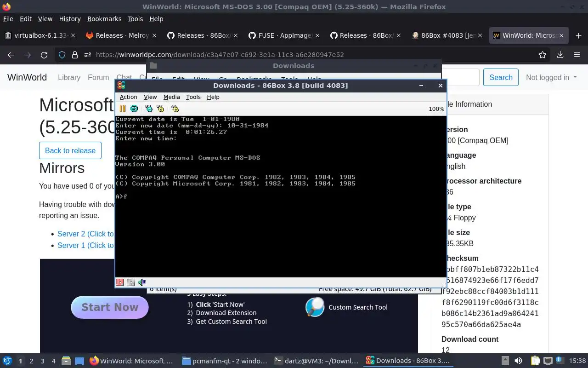588x368 pixels.
Task: Open WinWorld Forum link
Action: tap(98, 77)
